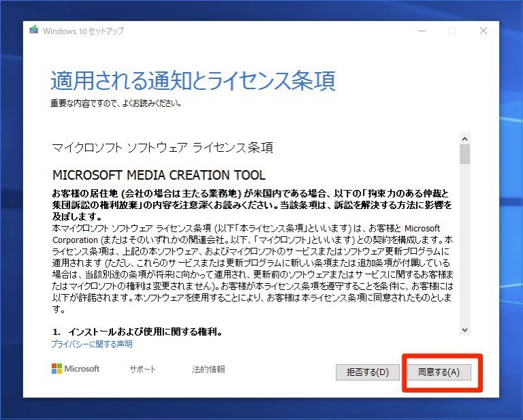Open the プライバシーに関する声明 privacy statement link
523x420 pixels.
point(92,344)
